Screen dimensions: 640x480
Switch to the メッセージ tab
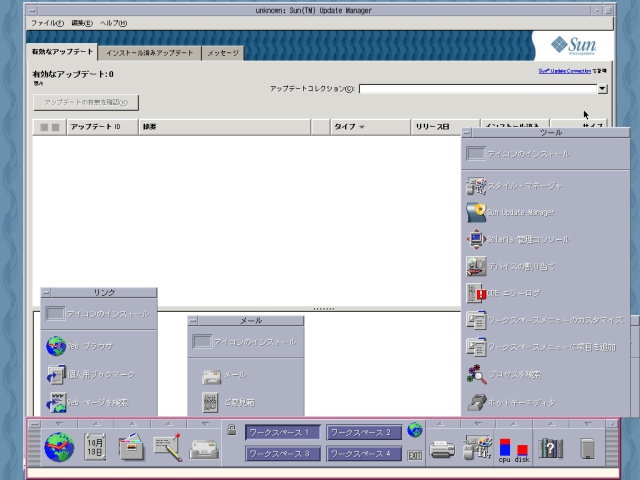[223, 53]
